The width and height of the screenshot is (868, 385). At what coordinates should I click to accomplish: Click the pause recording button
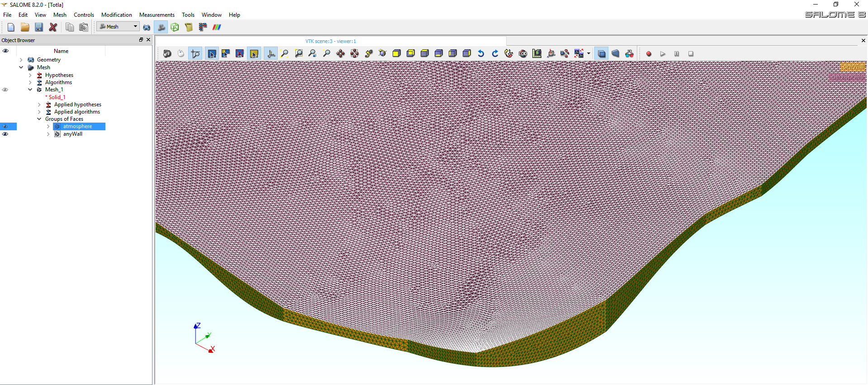click(x=677, y=53)
